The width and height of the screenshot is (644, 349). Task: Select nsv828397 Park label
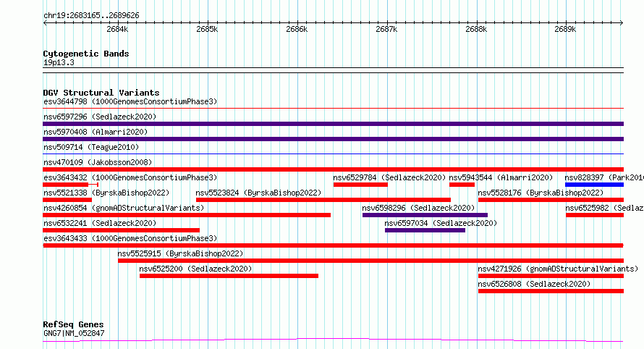[x=604, y=177]
